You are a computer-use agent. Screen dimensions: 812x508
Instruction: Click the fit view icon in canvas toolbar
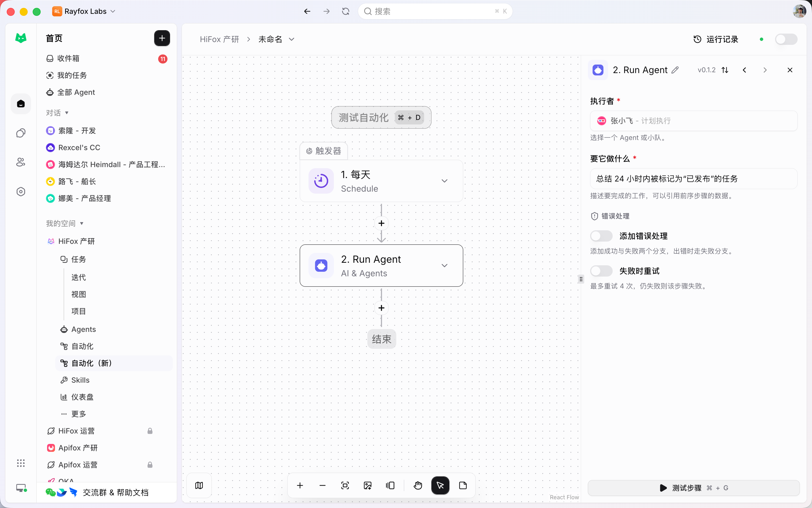click(x=345, y=485)
